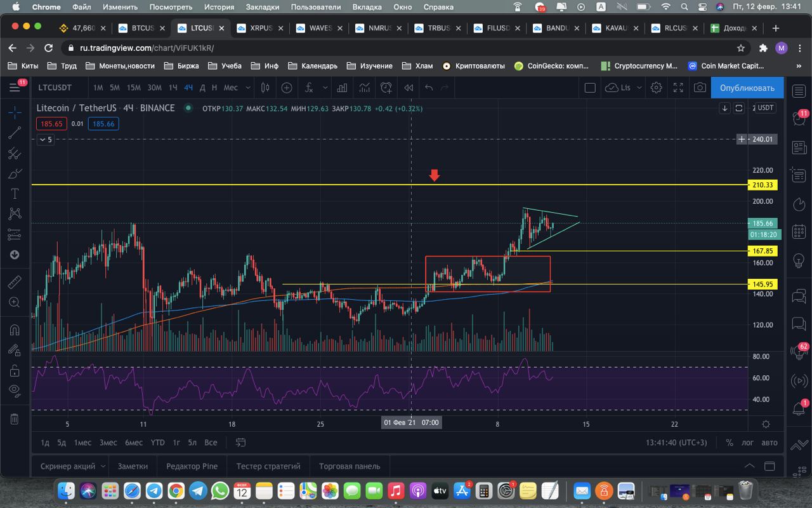This screenshot has height=508, width=812.
Task: Select the trend line drawing tool
Action: click(x=15, y=133)
